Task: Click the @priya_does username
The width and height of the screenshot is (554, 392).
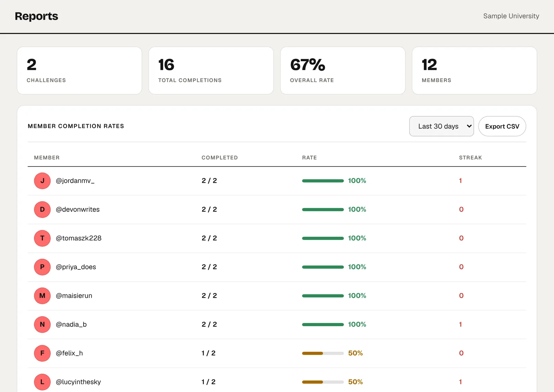Action: (76, 267)
